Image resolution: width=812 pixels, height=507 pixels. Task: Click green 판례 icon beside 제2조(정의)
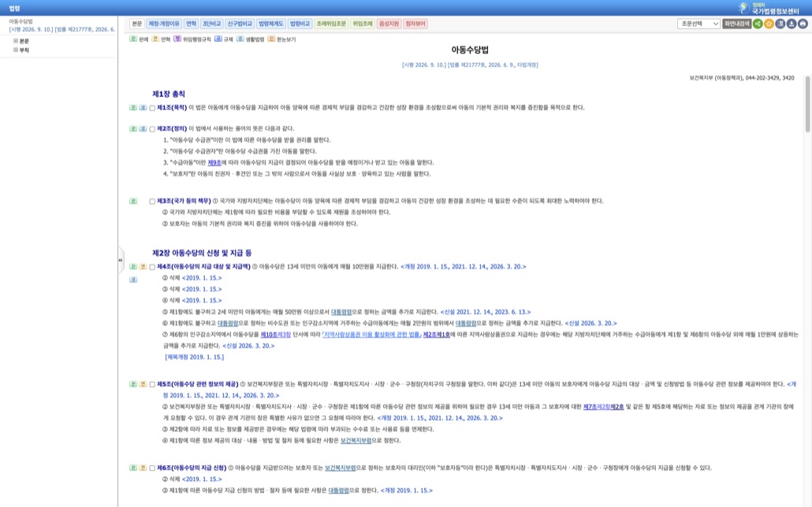point(133,129)
